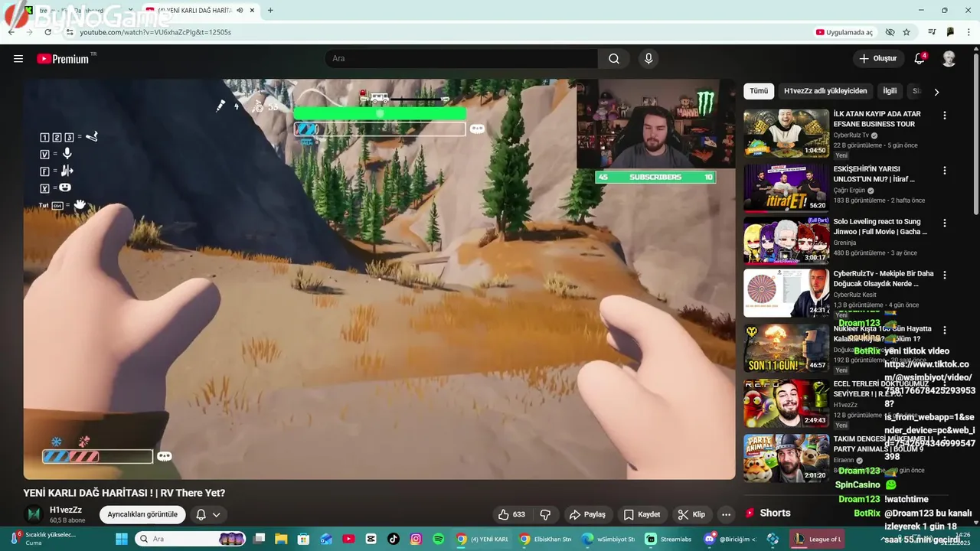This screenshot has width=980, height=551.
Task: Open TikTok from the taskbar
Action: 394,539
